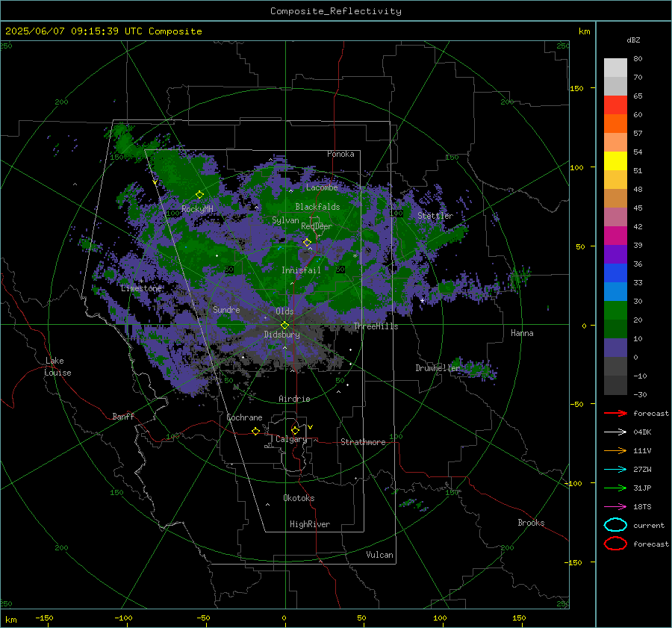Pick the 60 dBZ orange color swatch

tap(615, 123)
